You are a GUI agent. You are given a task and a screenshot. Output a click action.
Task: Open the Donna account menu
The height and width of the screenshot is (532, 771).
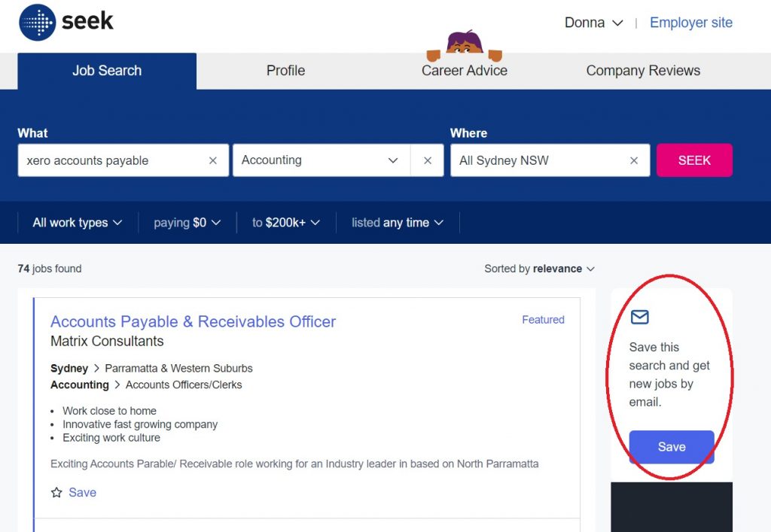tap(594, 23)
